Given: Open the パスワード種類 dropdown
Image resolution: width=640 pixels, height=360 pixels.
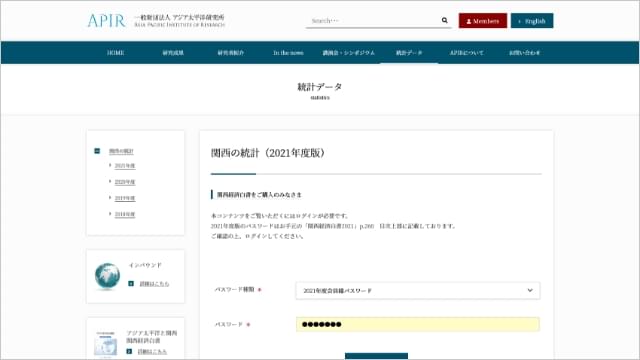Looking at the screenshot, I should click(418, 291).
